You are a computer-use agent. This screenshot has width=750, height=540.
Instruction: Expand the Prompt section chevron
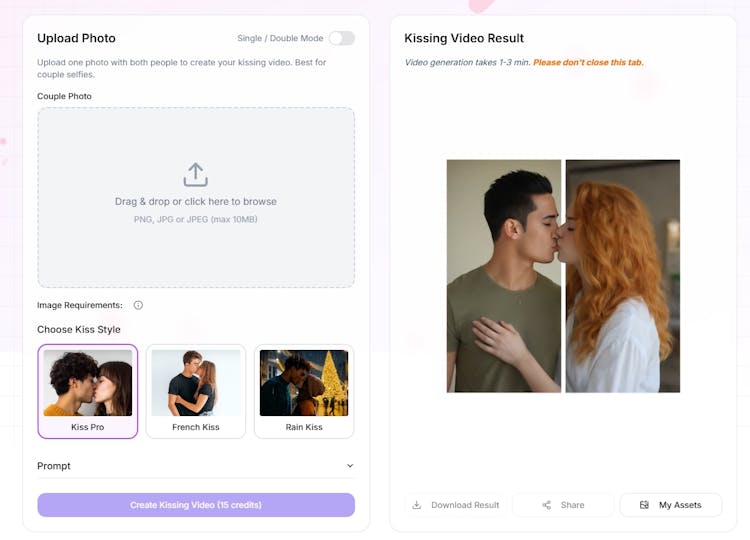pyautogui.click(x=350, y=466)
